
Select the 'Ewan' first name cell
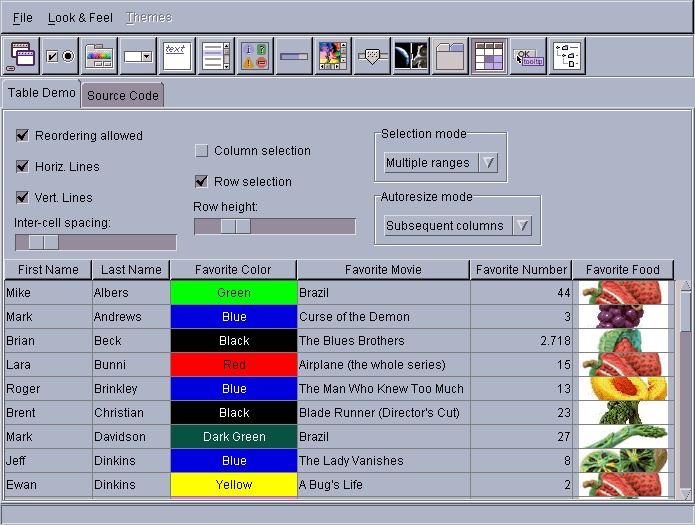click(x=48, y=484)
